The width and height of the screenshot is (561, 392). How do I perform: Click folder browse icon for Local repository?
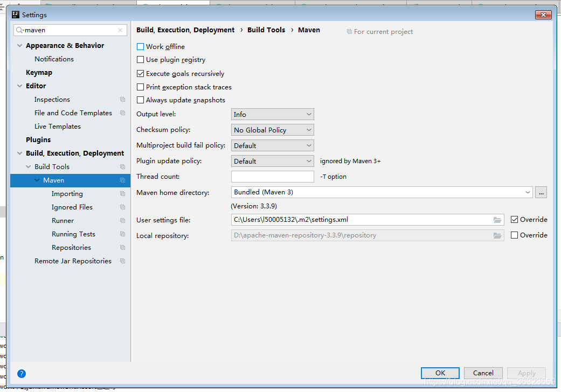tap(497, 235)
